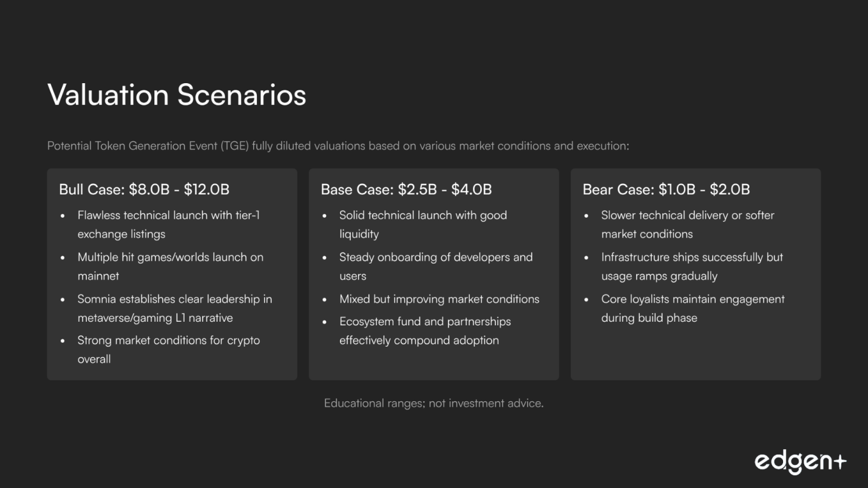Click 'Solid technical launch' bullet text

(x=422, y=215)
